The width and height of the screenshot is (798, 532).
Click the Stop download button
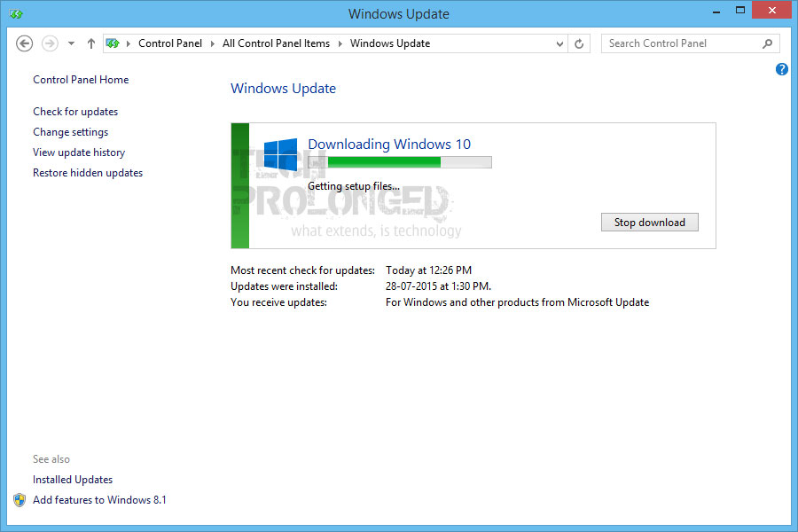(649, 222)
